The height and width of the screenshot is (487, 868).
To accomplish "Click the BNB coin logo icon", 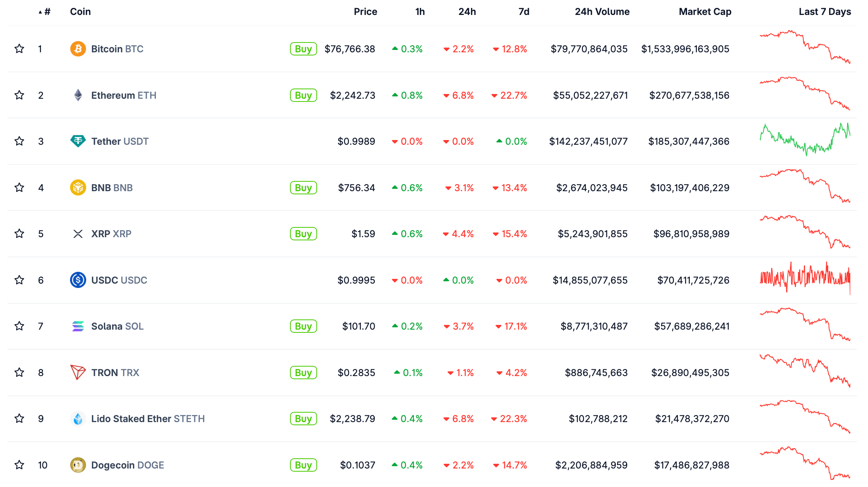I will tap(78, 188).
